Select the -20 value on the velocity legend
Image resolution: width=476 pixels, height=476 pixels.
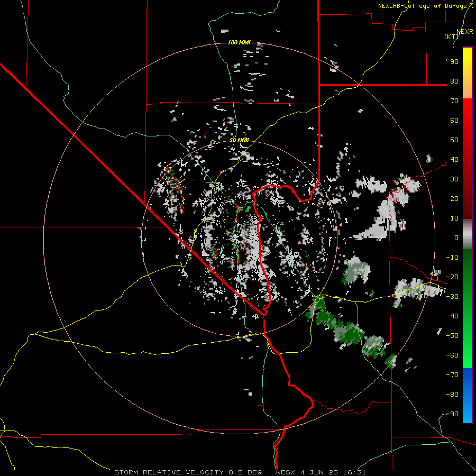(x=452, y=277)
